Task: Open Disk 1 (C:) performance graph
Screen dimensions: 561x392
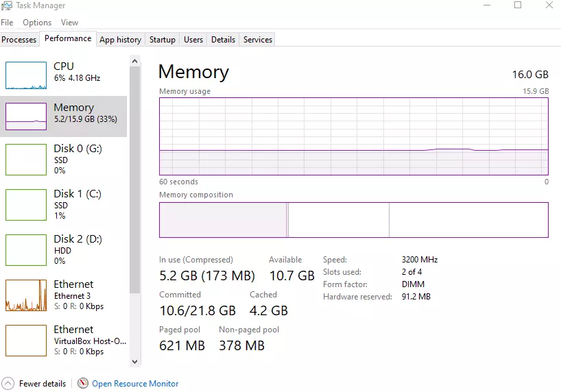Action: pyautogui.click(x=26, y=204)
